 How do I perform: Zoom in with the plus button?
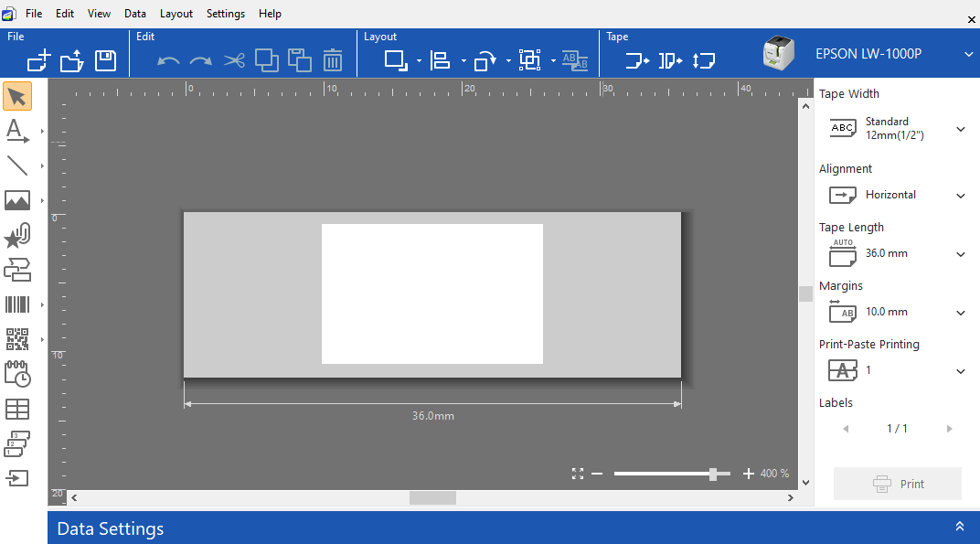(x=748, y=474)
